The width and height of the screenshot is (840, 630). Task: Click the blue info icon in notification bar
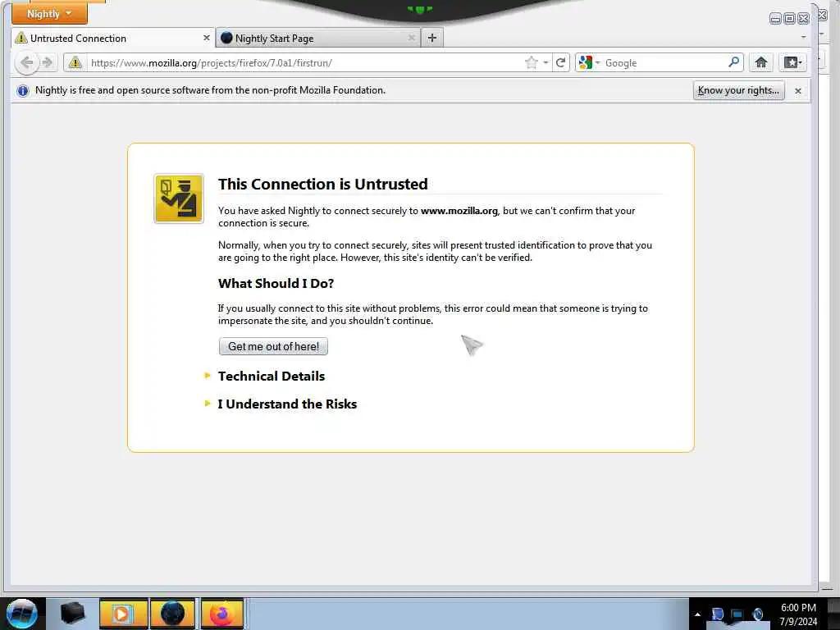point(22,90)
